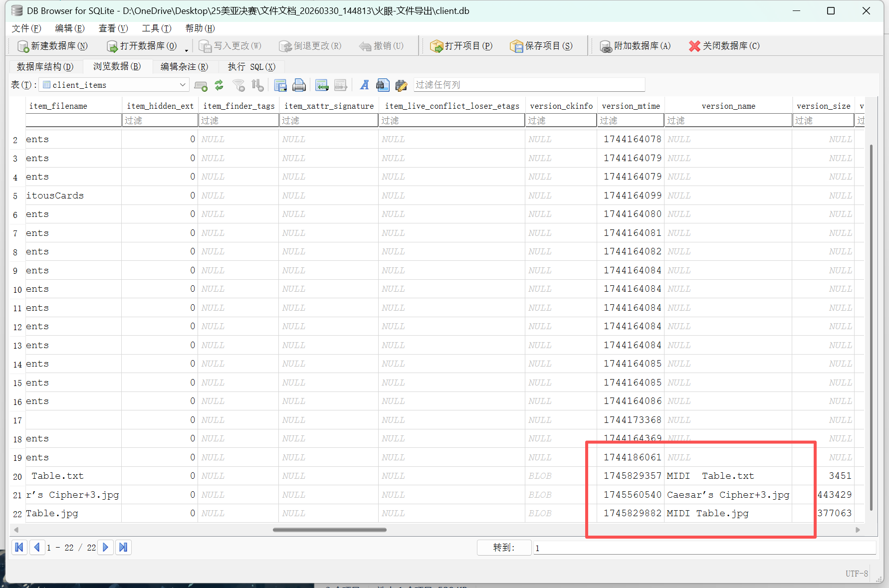The width and height of the screenshot is (889, 588).
Task: Select the Caesar's Cipher+3.jpg version_name cell
Action: [x=728, y=495]
